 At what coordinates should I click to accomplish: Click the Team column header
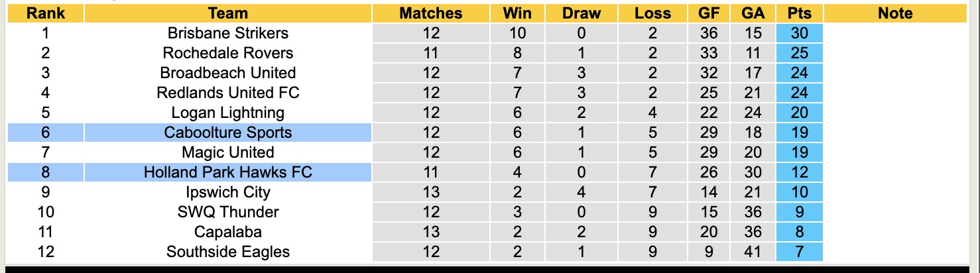227,13
